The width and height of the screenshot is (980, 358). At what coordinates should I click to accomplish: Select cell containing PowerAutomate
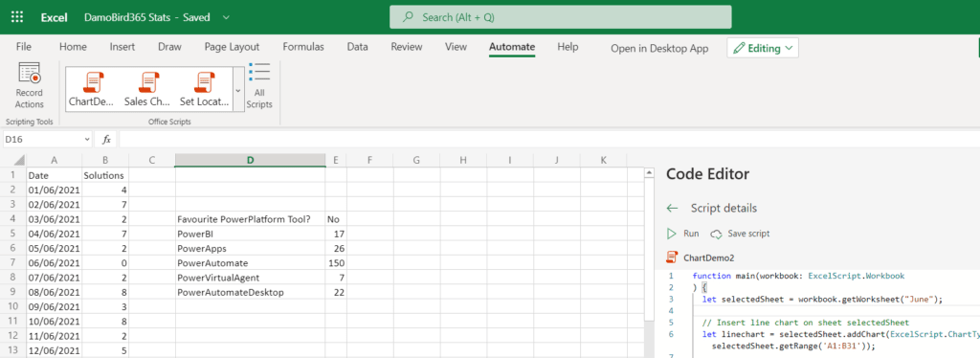point(250,262)
